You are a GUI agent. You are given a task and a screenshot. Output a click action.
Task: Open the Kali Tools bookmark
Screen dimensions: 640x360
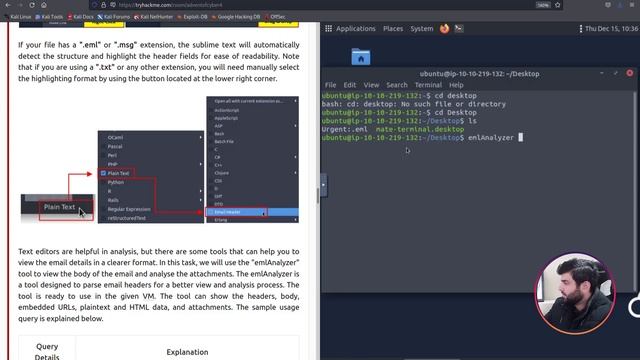(x=49, y=17)
